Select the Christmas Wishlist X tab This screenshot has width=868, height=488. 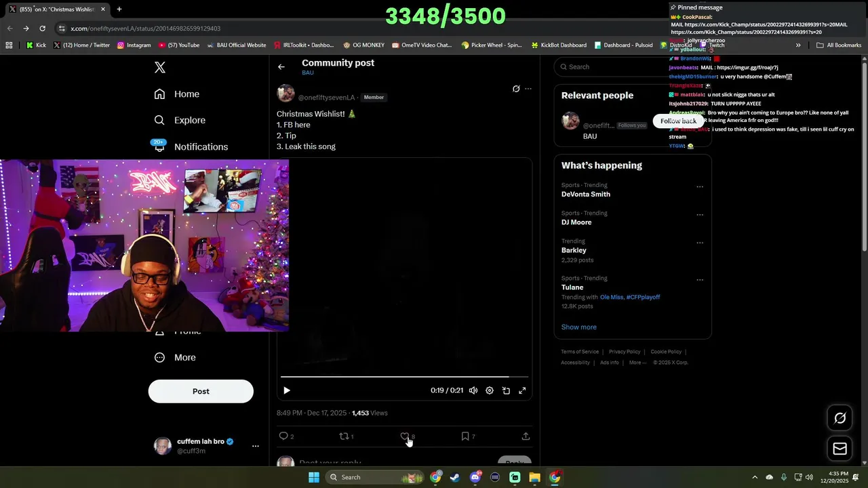coord(57,9)
